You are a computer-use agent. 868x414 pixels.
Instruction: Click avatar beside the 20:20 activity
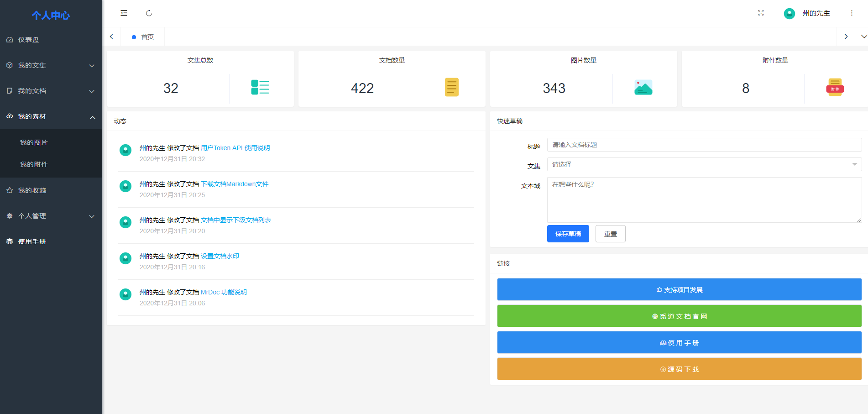[x=125, y=222]
